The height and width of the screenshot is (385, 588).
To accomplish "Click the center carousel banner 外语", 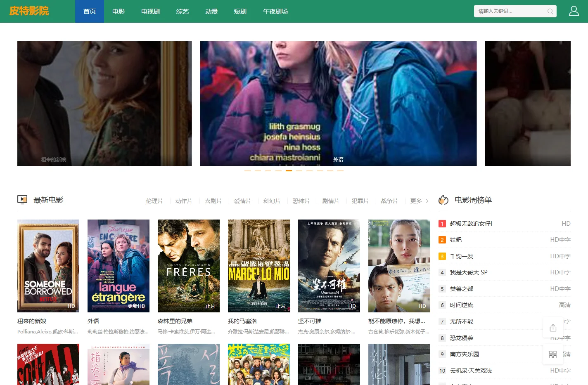I will tap(338, 104).
